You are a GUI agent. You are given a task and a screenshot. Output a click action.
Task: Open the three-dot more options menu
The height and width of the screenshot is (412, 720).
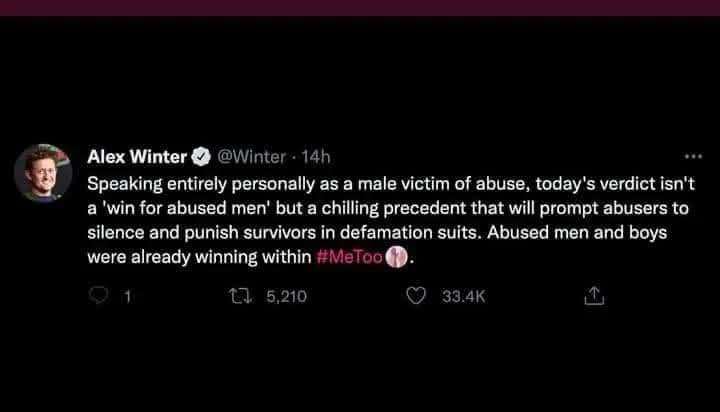tap(693, 157)
